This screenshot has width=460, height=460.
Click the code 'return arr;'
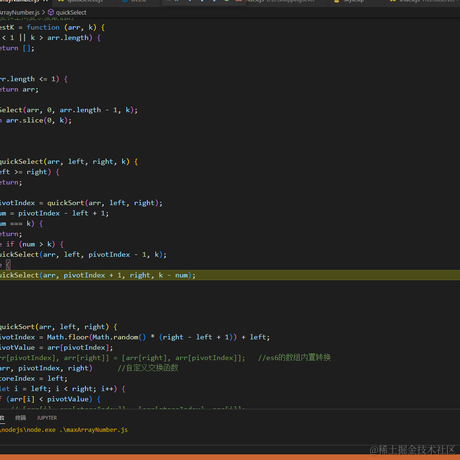pyautogui.click(x=19, y=89)
